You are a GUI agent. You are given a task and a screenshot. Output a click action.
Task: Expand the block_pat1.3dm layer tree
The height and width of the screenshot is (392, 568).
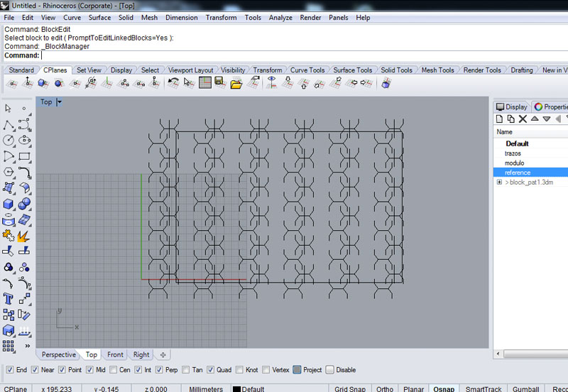point(499,183)
